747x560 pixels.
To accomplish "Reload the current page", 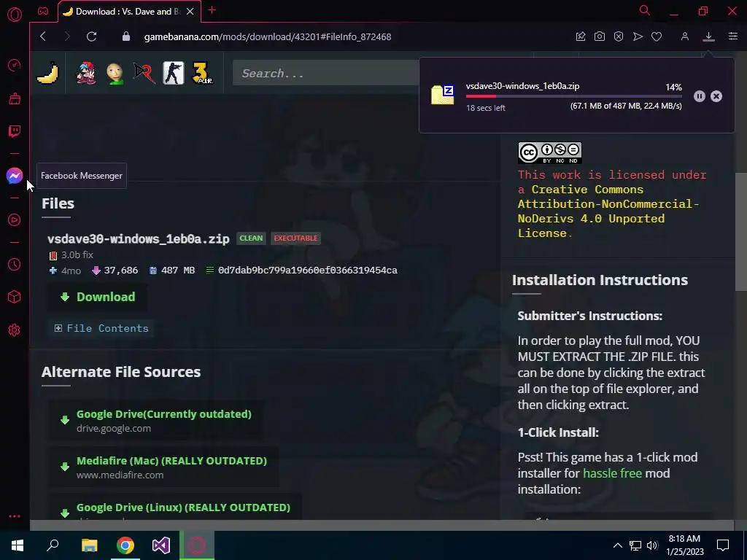I will coord(91,36).
